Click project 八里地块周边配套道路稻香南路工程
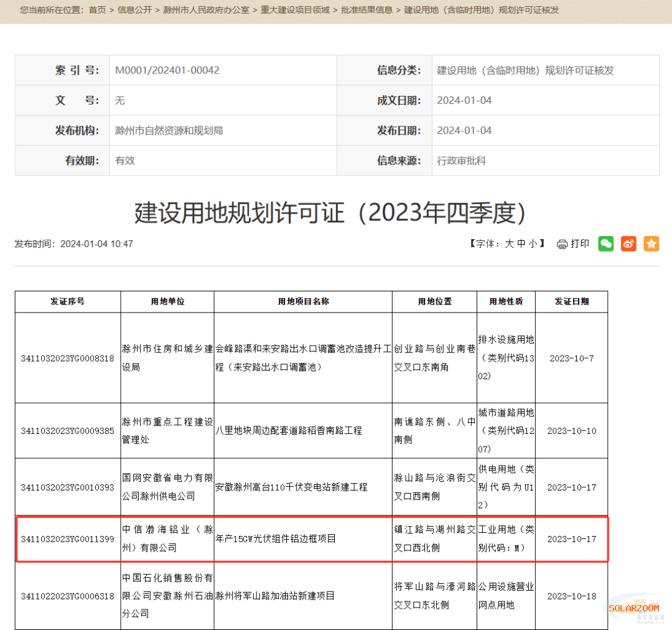The image size is (672, 630). pos(289,431)
